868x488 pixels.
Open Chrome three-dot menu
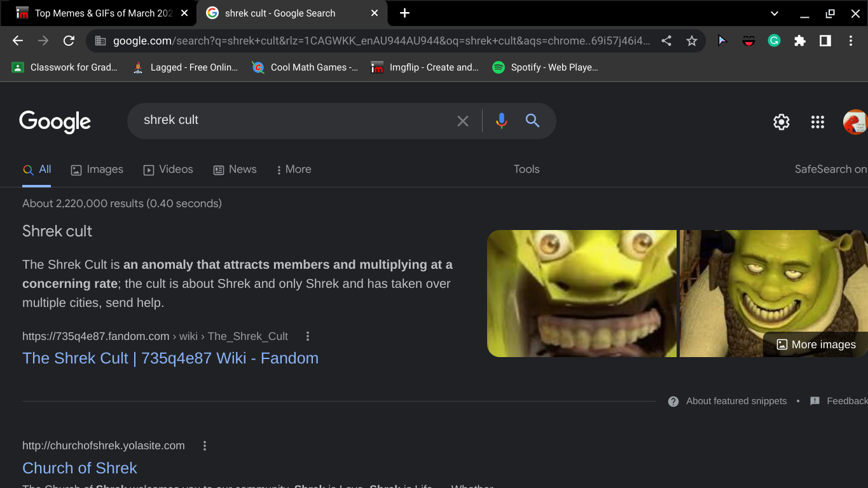[x=851, y=41]
